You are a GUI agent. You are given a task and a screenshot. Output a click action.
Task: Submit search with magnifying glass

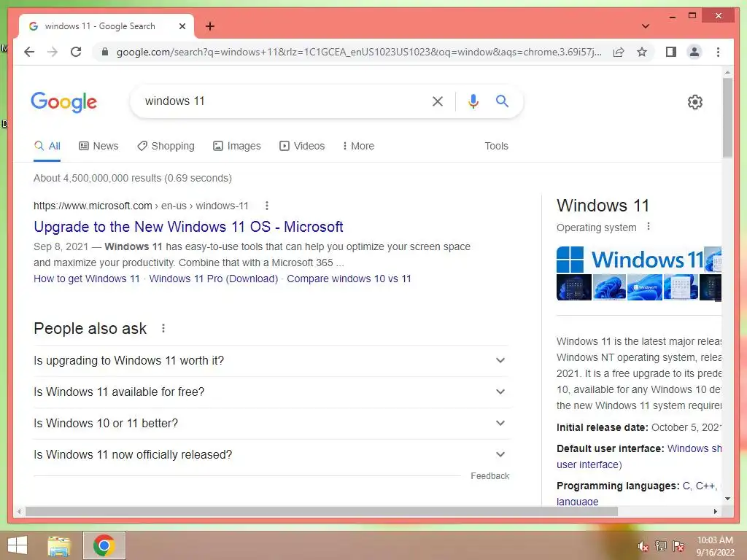(502, 101)
